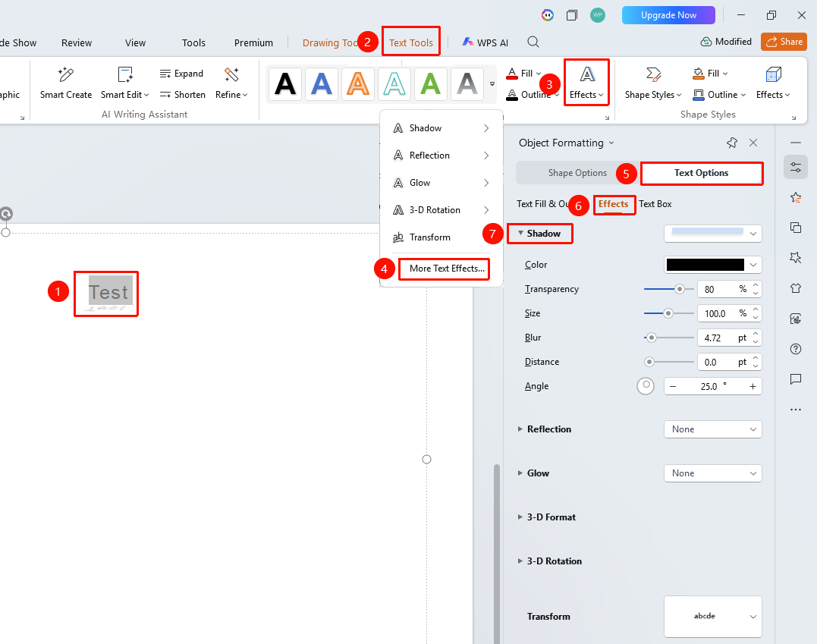Open WPS AI assistant
Viewport: 817px width, 644px height.
click(x=485, y=42)
